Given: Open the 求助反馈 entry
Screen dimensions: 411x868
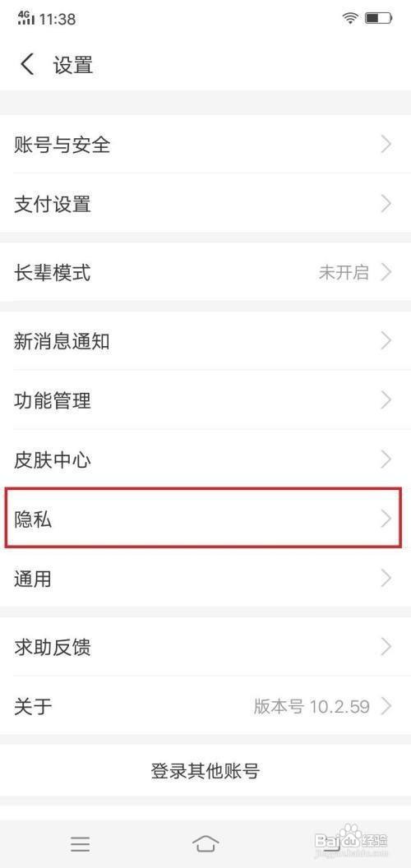Looking at the screenshot, I should point(205,647).
